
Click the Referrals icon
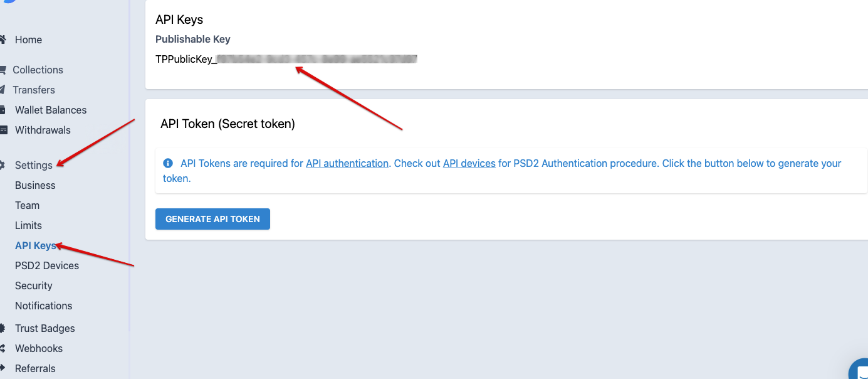coord(3,368)
